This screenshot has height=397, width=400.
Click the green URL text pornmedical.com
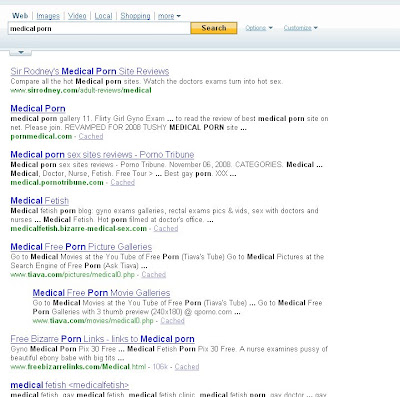[x=41, y=136]
